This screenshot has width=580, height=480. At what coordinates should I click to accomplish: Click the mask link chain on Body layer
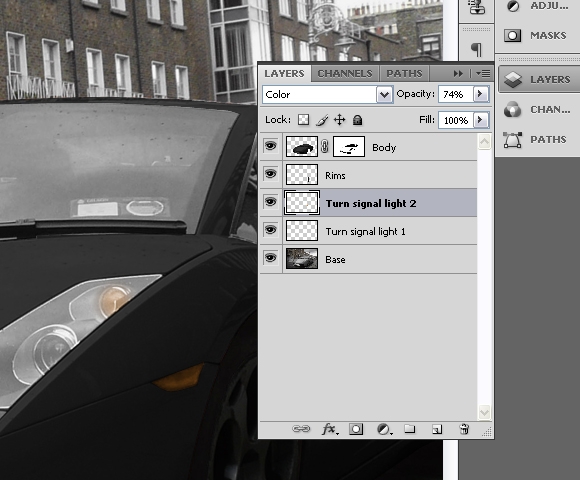pyautogui.click(x=325, y=146)
